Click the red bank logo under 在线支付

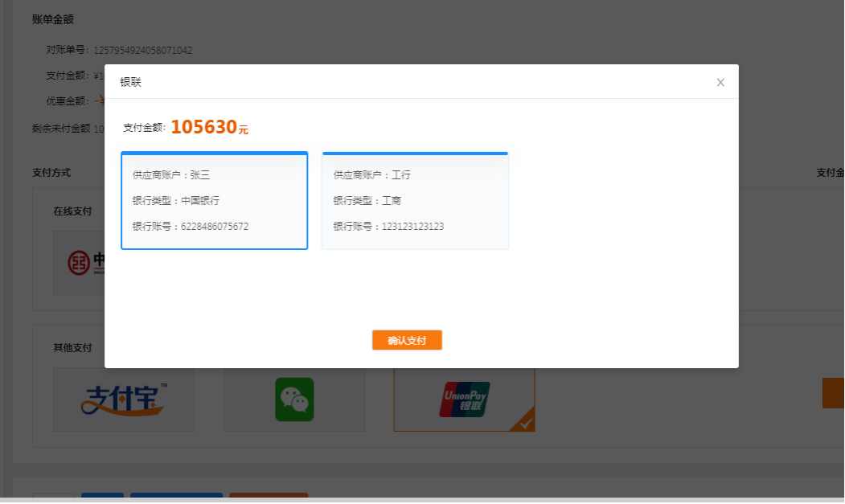tap(79, 262)
